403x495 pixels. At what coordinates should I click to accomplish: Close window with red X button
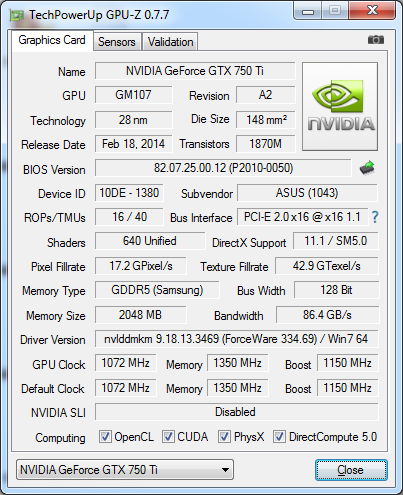point(372,11)
